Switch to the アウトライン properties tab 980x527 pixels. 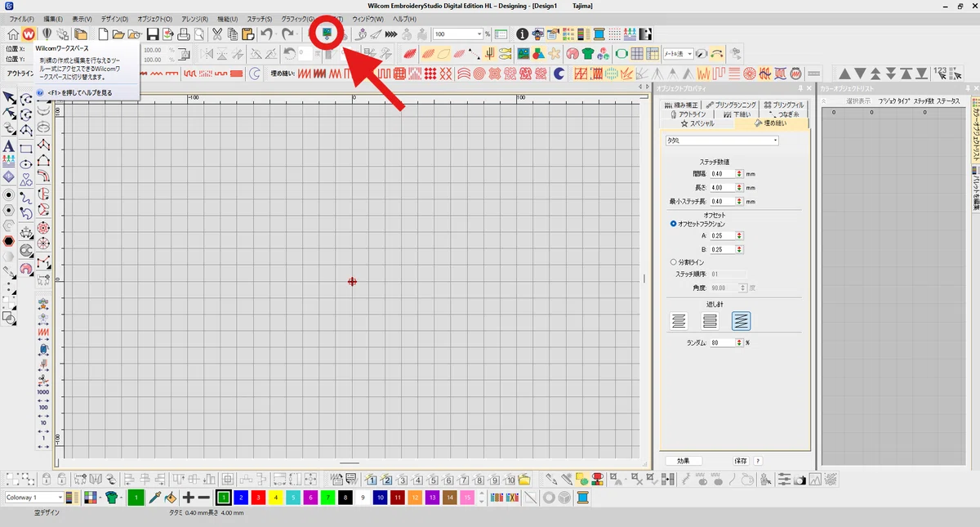click(x=687, y=114)
